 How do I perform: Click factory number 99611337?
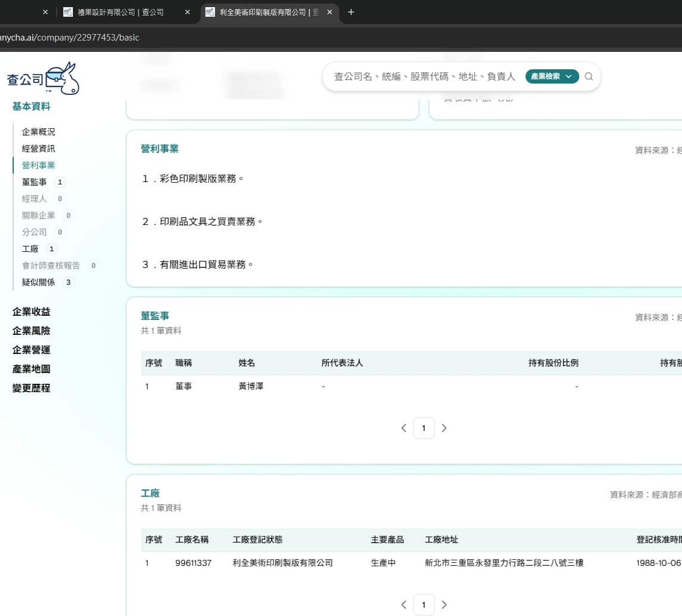[193, 563]
